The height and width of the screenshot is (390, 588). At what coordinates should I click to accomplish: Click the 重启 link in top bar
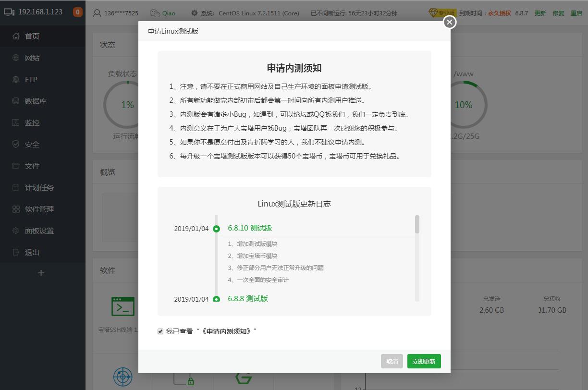(x=576, y=13)
